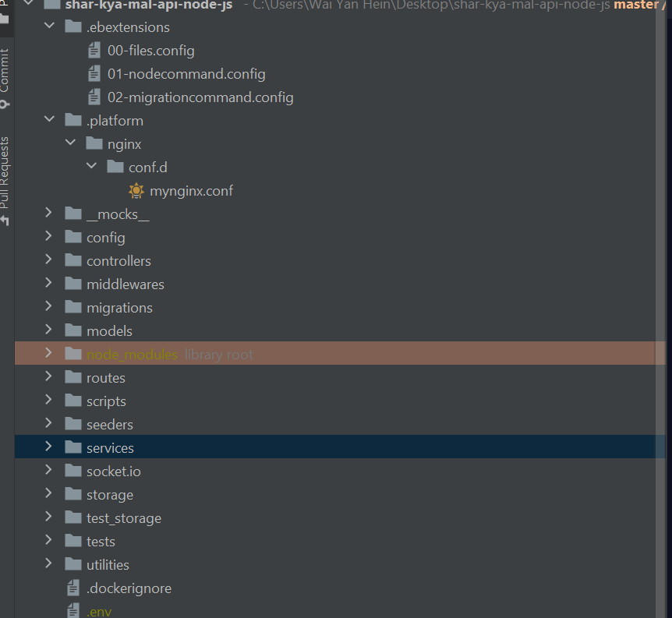
Task: Click the project tree vertical scrollbar
Action: pos(660,309)
